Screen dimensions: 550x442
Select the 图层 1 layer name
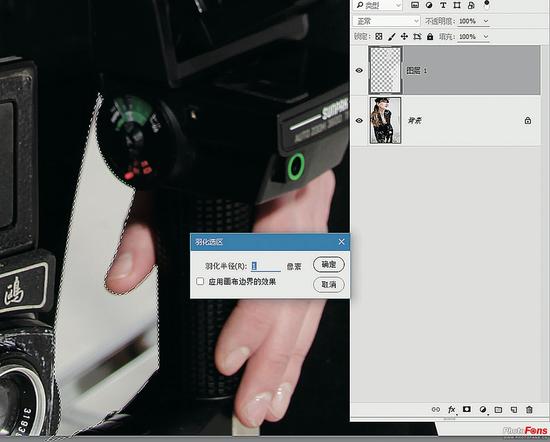pyautogui.click(x=417, y=71)
